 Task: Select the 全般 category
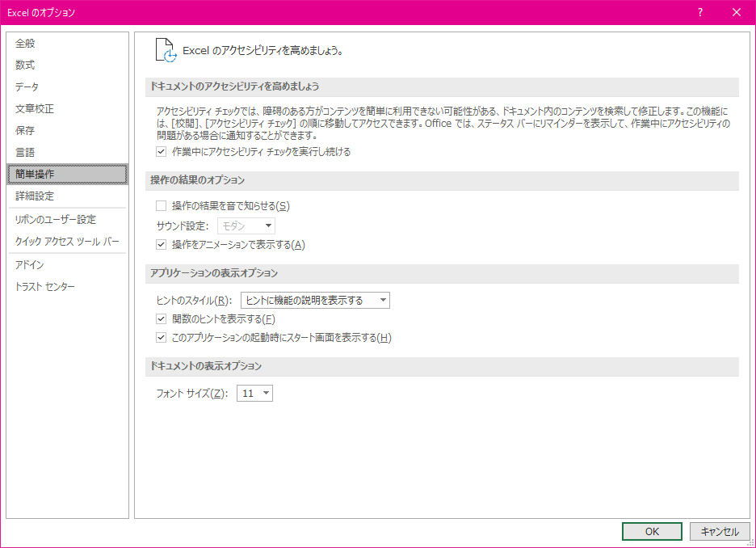pos(68,44)
